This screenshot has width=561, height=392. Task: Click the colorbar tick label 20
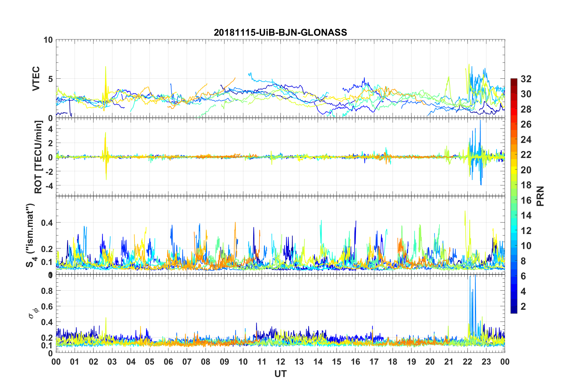[526, 170]
